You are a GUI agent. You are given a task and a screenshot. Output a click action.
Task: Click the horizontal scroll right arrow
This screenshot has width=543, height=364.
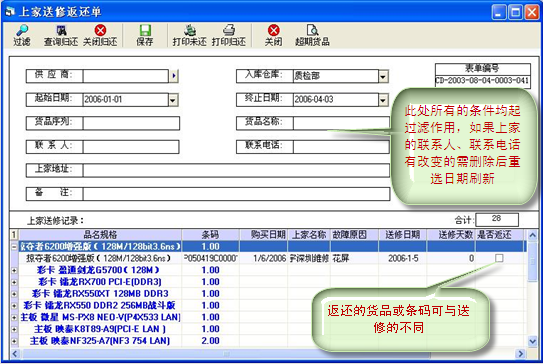pyautogui.click(x=520, y=354)
